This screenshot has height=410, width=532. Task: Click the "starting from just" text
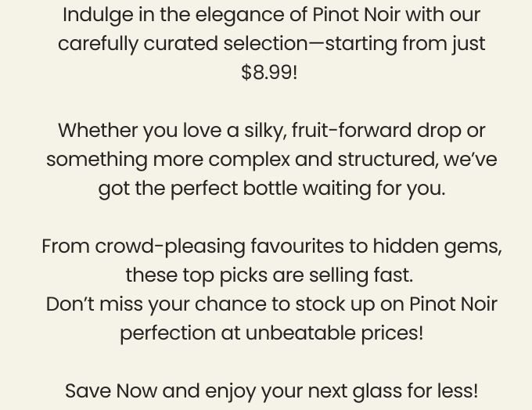(x=405, y=44)
